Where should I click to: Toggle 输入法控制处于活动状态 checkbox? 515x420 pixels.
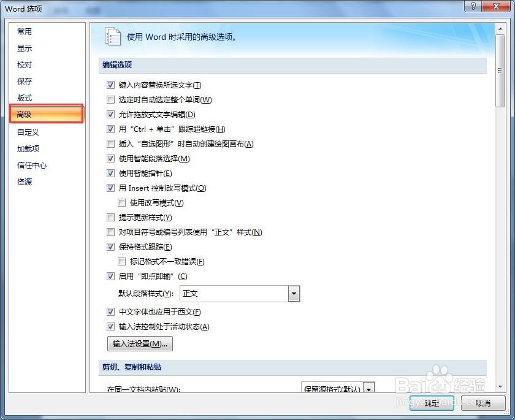pyautogui.click(x=111, y=326)
